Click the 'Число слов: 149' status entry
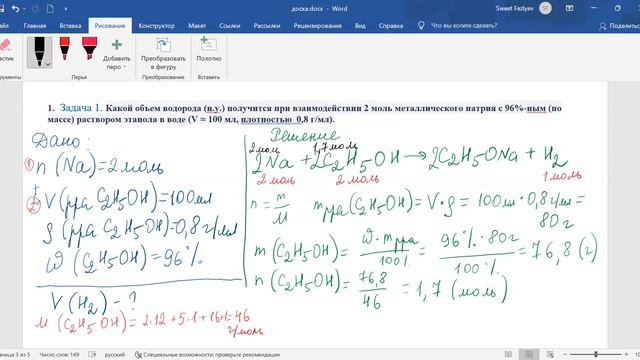The image size is (640, 360). pyautogui.click(x=59, y=355)
